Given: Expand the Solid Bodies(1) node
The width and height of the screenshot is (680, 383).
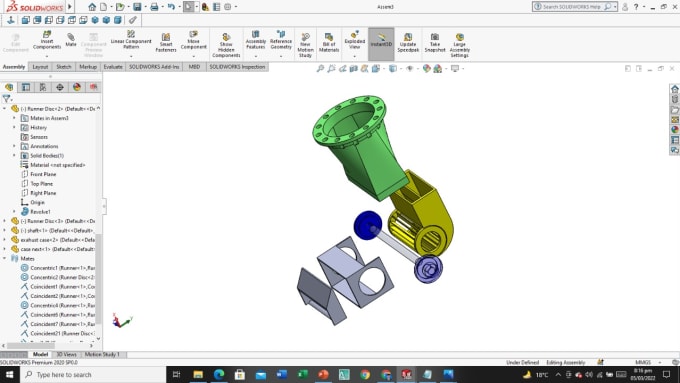Looking at the screenshot, I should click(x=14, y=155).
